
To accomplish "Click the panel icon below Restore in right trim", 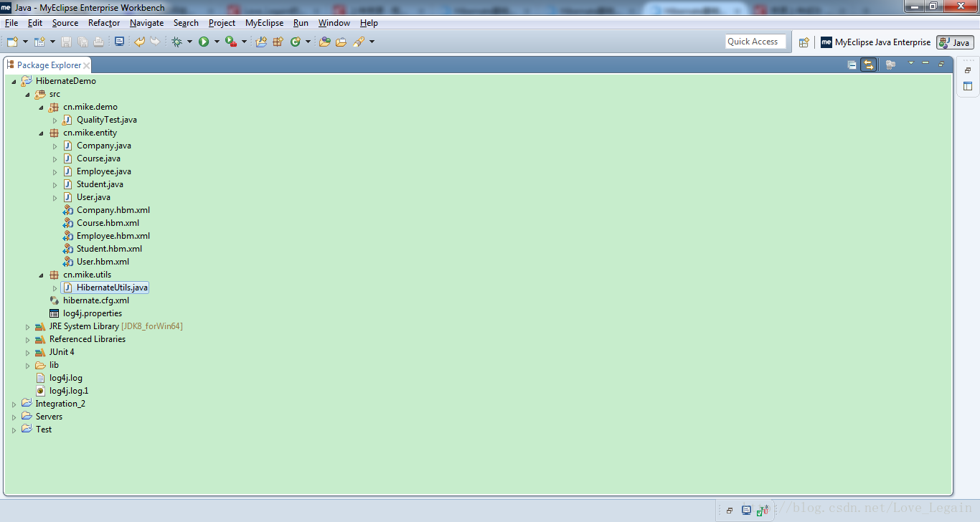I will pos(967,86).
